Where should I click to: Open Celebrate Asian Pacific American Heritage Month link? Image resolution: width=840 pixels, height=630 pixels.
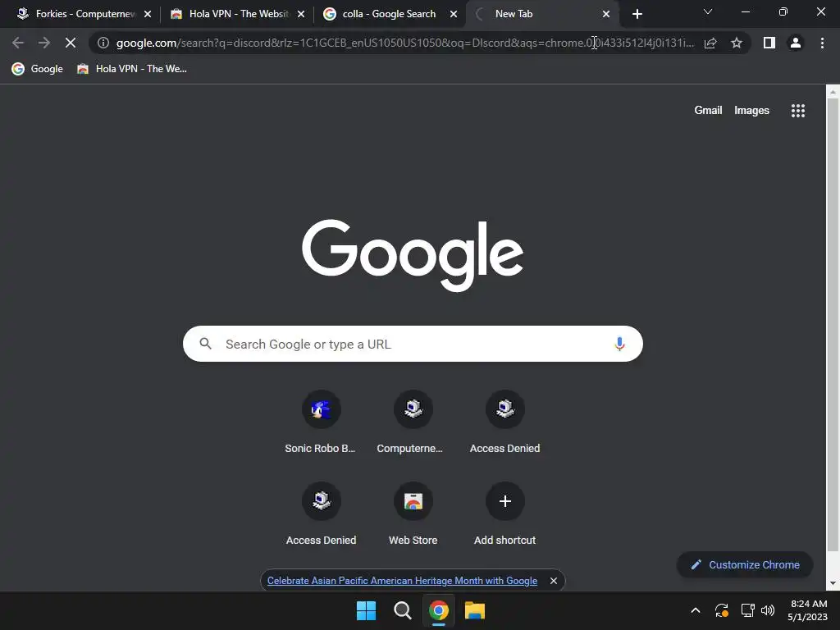point(402,581)
